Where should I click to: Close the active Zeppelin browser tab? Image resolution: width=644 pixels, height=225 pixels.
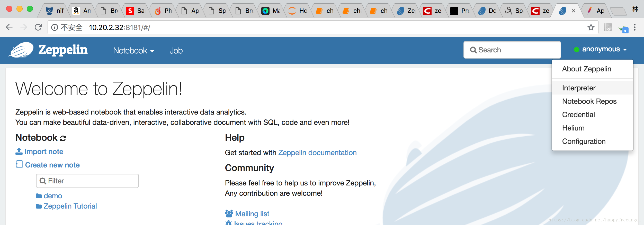(x=574, y=11)
